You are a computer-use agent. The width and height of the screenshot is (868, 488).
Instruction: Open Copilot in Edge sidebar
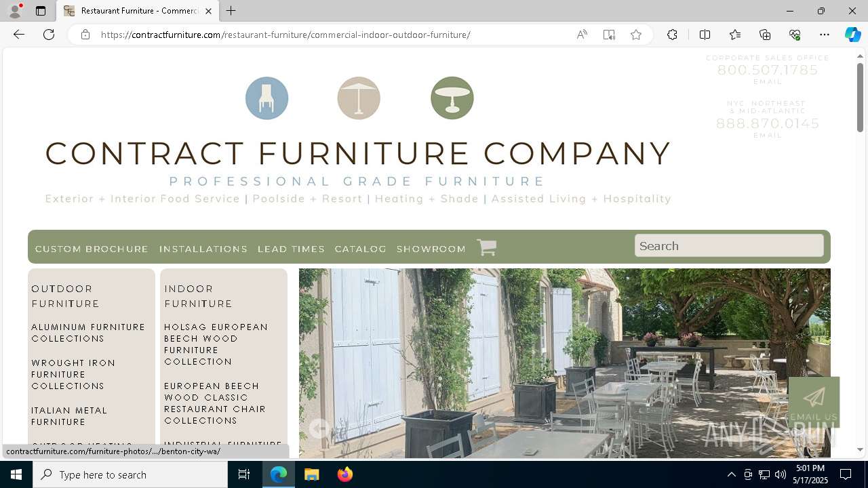(x=852, y=35)
